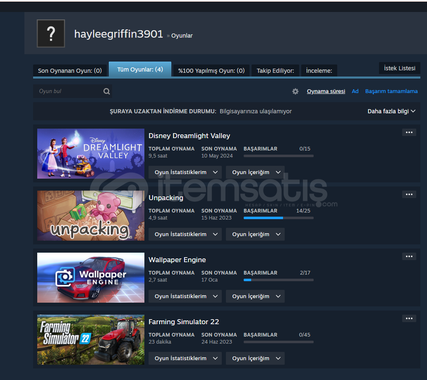Switch to the Son Oynanan Oyun tab
The width and height of the screenshot is (427, 380).
tap(70, 71)
